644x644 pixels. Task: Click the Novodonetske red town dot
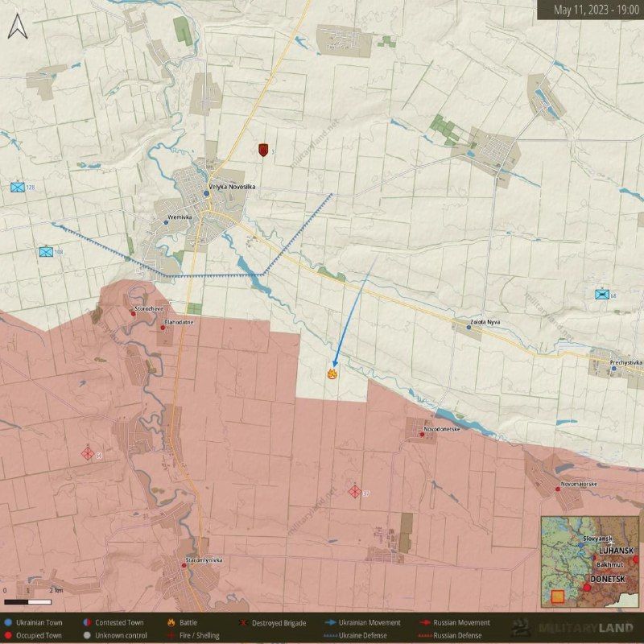(422, 435)
